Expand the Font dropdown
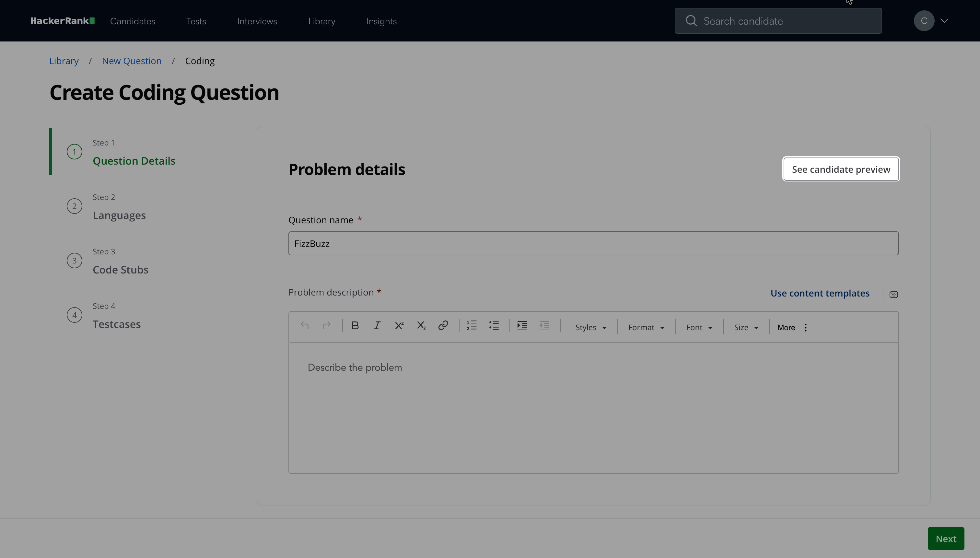Image resolution: width=980 pixels, height=558 pixels. click(699, 327)
